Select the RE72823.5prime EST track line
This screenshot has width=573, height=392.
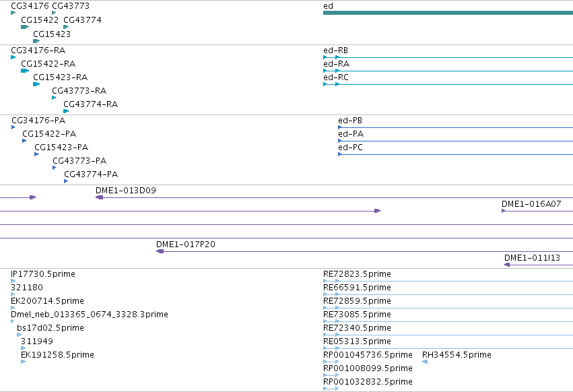click(x=448, y=281)
